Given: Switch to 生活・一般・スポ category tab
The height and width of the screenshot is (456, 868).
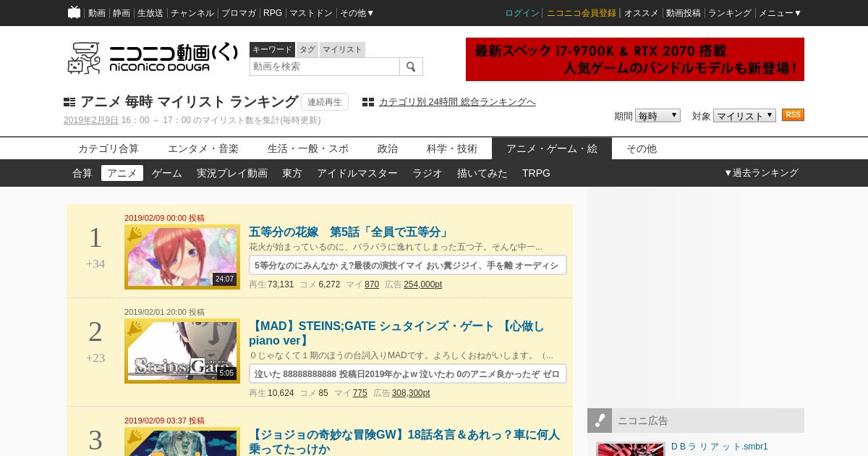Looking at the screenshot, I should (x=308, y=148).
